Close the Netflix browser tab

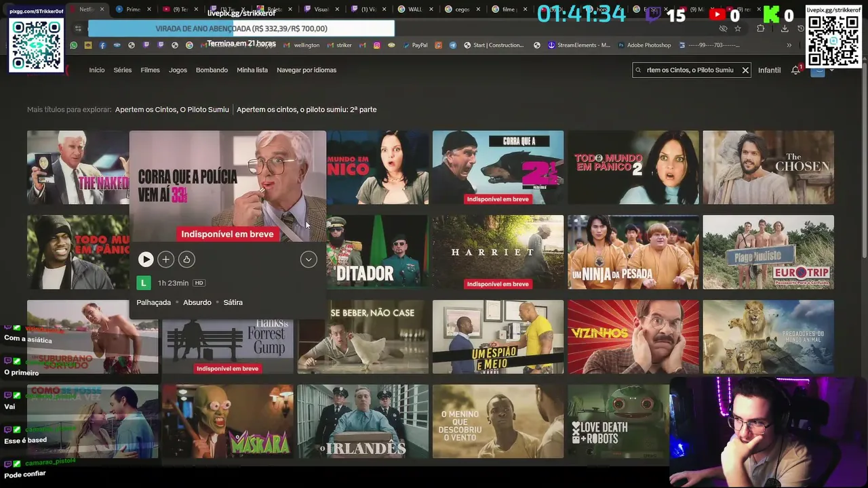[x=102, y=9]
